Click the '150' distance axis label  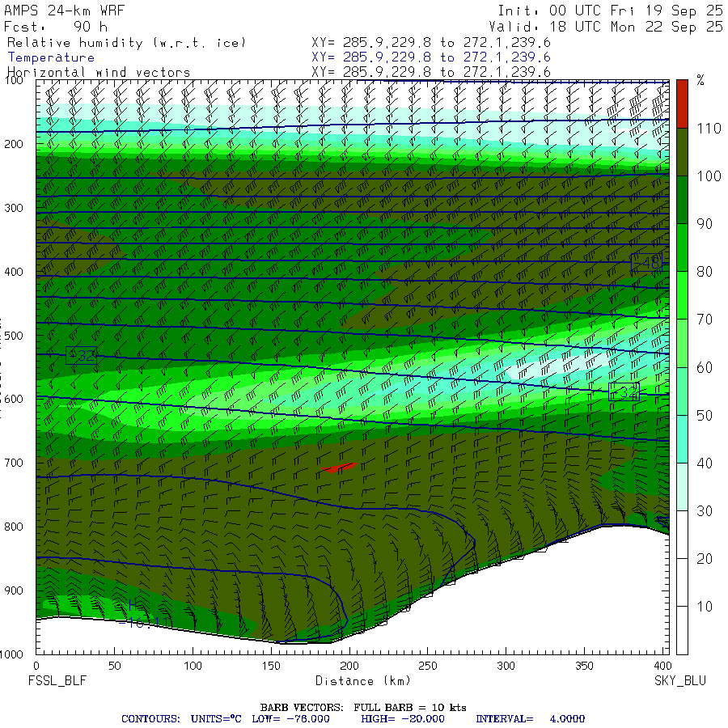tap(271, 666)
